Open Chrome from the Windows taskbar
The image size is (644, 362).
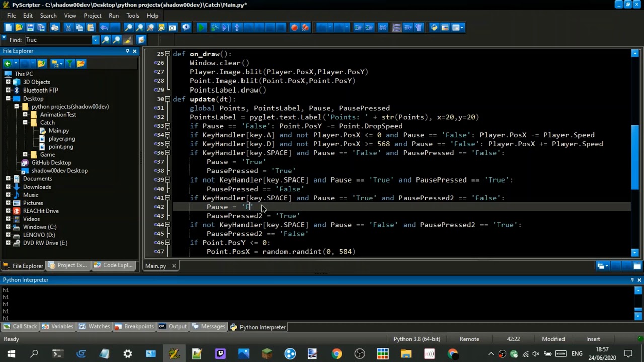pos(337,354)
